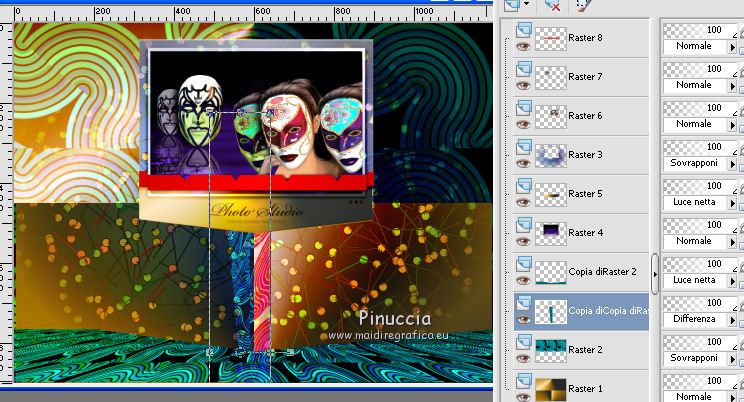
Task: Open Luce netta blend dropdown for Raster 5
Action: (x=732, y=203)
